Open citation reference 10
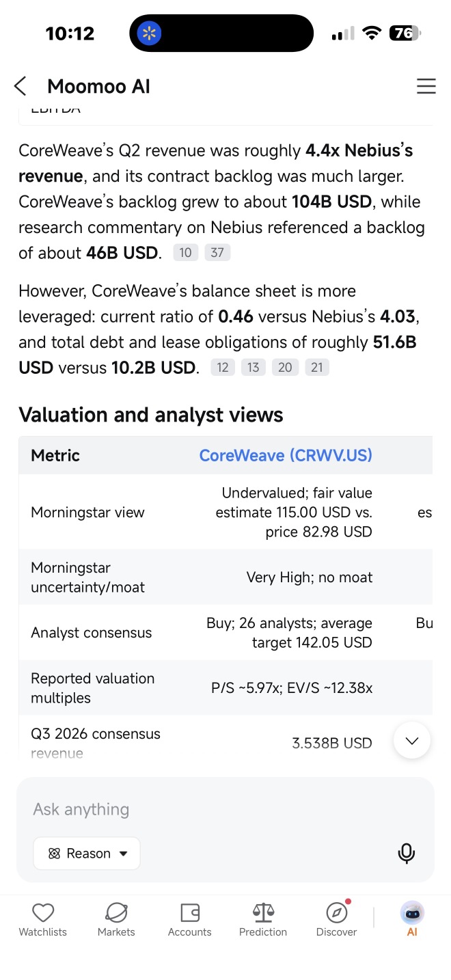The width and height of the screenshot is (451, 980). pyautogui.click(x=185, y=253)
